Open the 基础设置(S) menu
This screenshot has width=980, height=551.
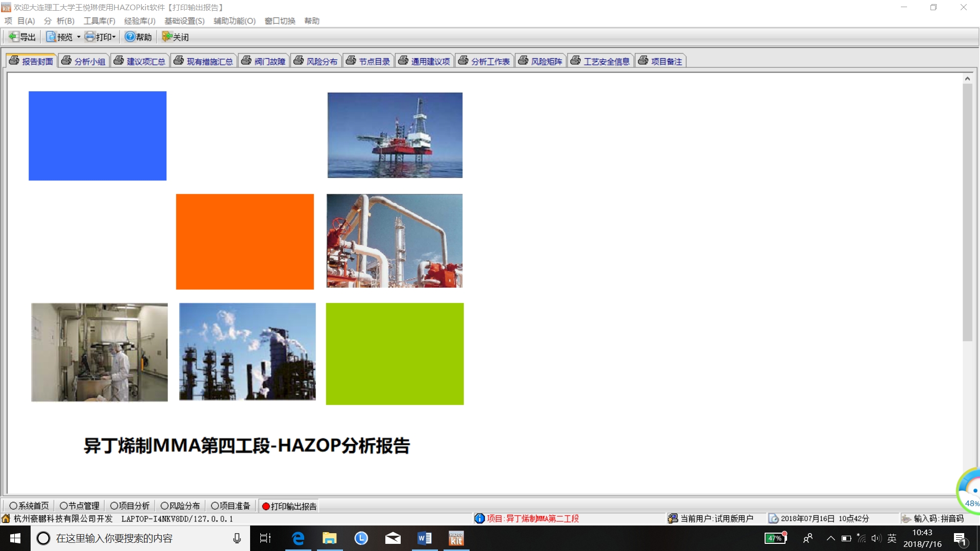(184, 21)
